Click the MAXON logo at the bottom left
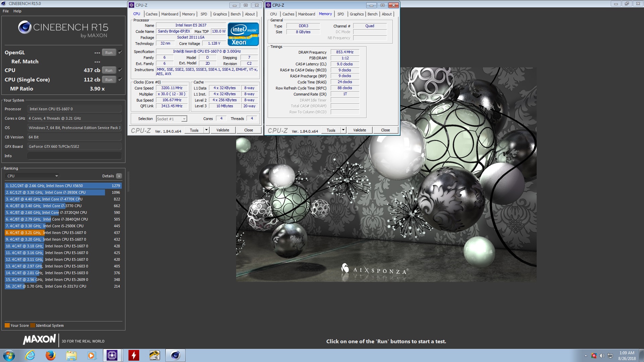The height and width of the screenshot is (362, 644). tap(39, 340)
